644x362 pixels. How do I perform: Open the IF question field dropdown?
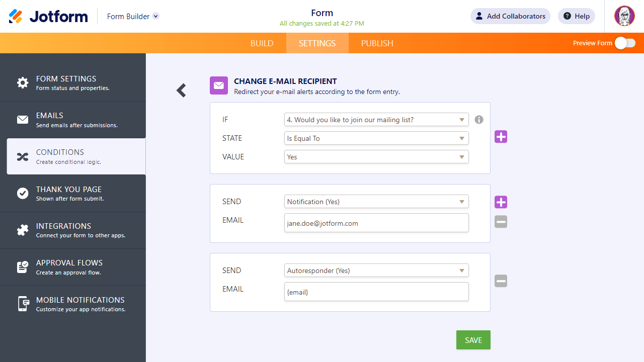(376, 120)
